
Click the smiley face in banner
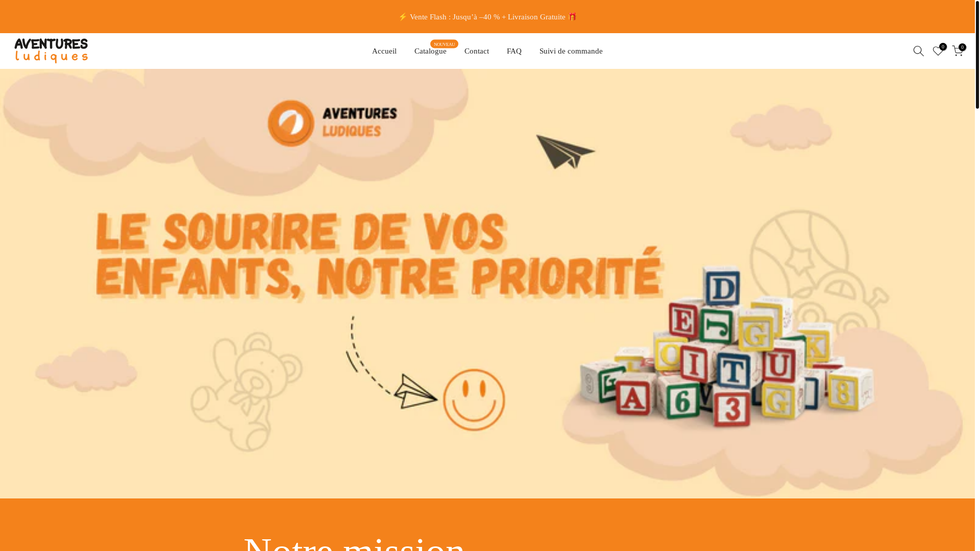[x=474, y=400]
